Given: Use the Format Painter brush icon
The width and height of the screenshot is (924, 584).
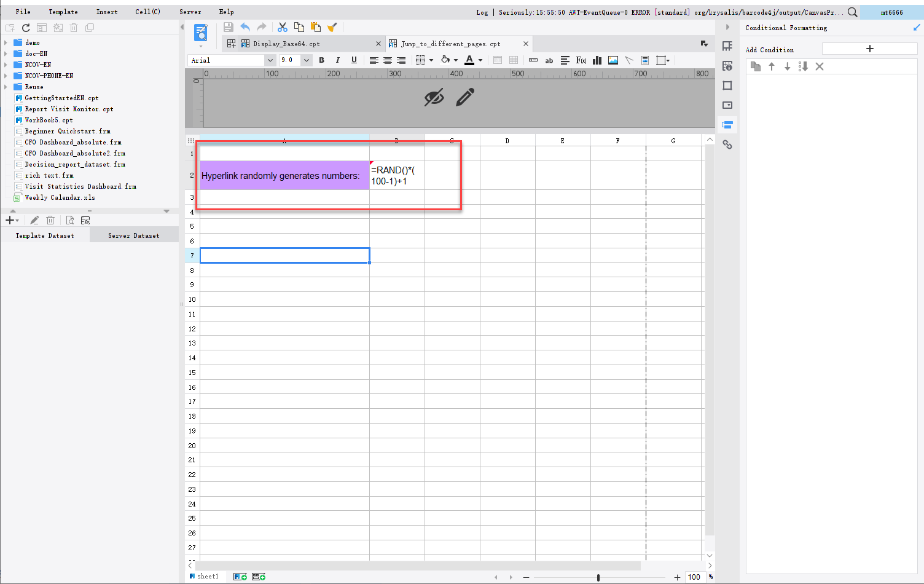Looking at the screenshot, I should [332, 27].
